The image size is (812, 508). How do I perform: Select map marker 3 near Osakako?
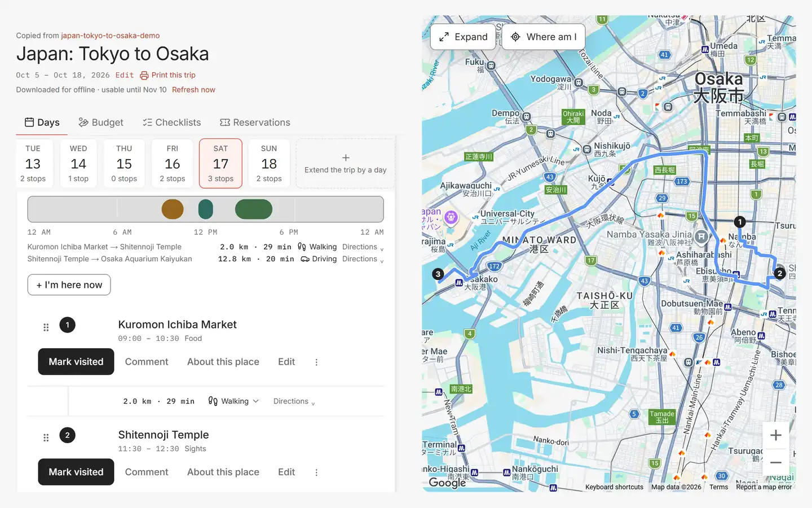tap(438, 274)
